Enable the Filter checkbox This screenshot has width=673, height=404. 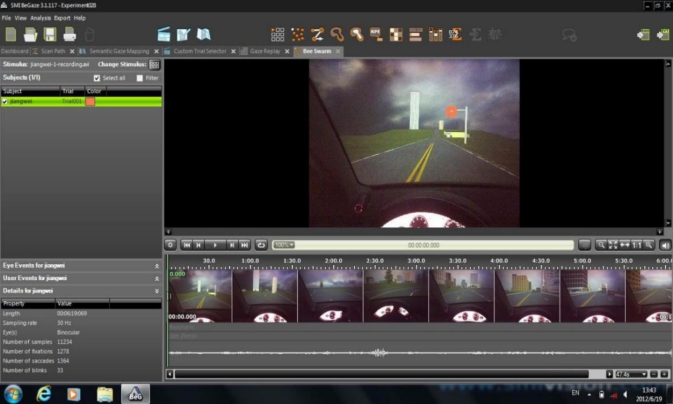[139, 78]
